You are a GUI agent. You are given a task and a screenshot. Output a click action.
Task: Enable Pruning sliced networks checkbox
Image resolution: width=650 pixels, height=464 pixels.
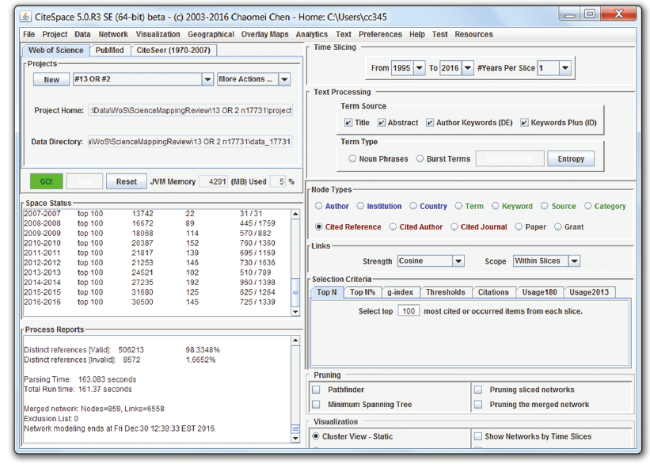(x=478, y=390)
